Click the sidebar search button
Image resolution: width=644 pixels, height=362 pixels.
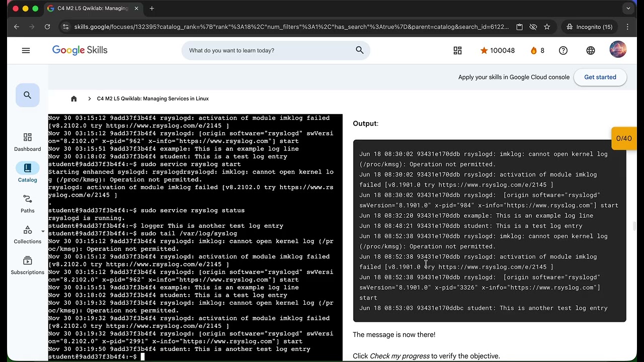coord(27,95)
